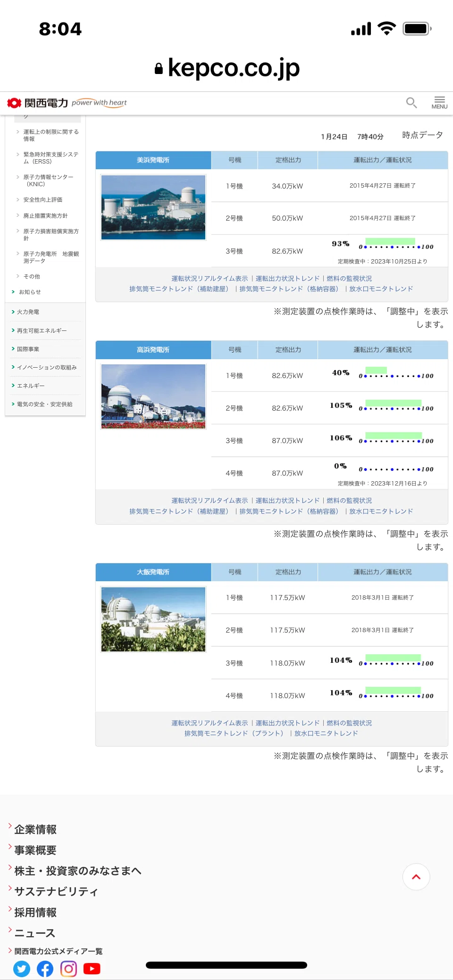Open 大飯 燃料の監視状況 link
The width and height of the screenshot is (453, 980).
[x=349, y=723]
